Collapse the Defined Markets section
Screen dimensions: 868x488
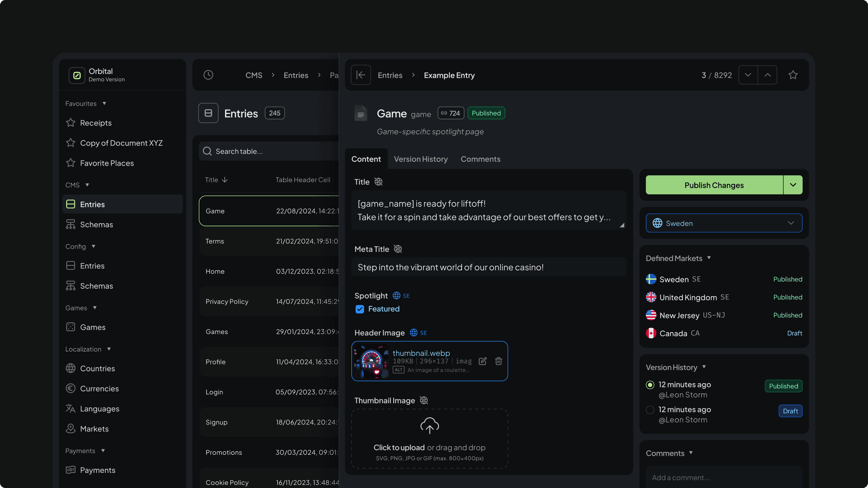pyautogui.click(x=709, y=258)
